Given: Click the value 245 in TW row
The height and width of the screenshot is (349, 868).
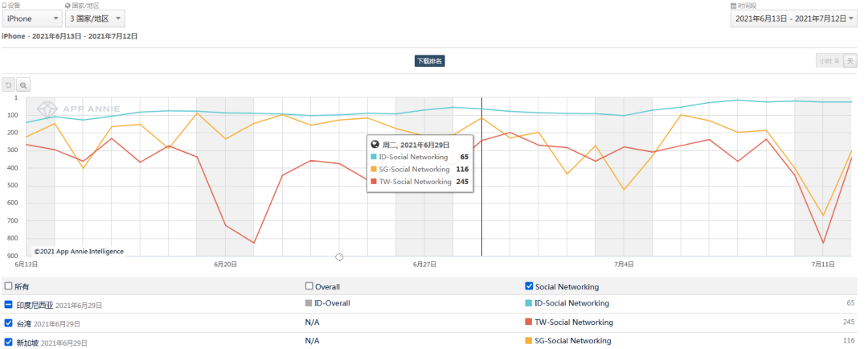Looking at the screenshot, I should coord(849,322).
